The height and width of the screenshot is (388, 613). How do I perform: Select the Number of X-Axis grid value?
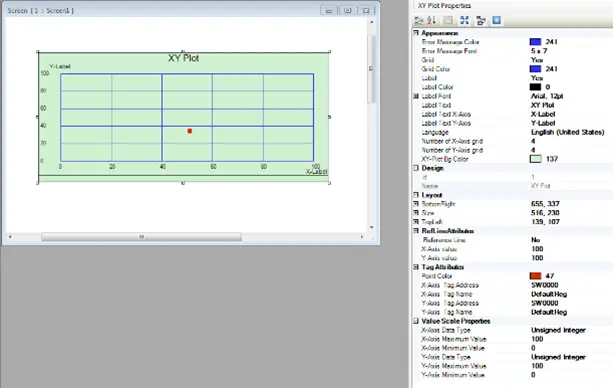pyautogui.click(x=533, y=141)
